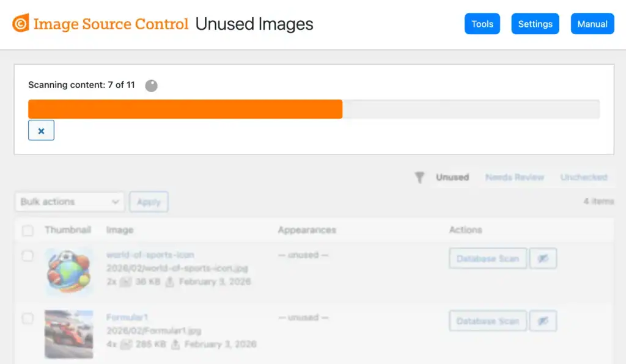The height and width of the screenshot is (364, 626).
Task: Open the Manual page
Action: (x=592, y=24)
